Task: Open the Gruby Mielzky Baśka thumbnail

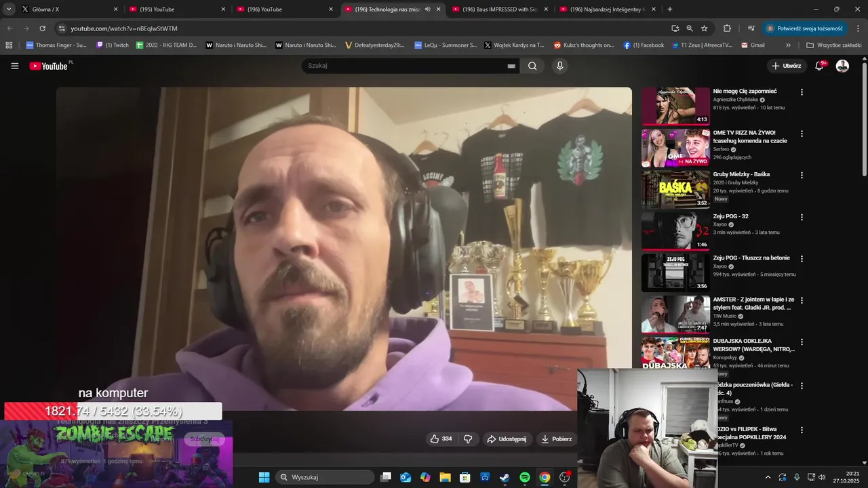Action: click(x=675, y=189)
